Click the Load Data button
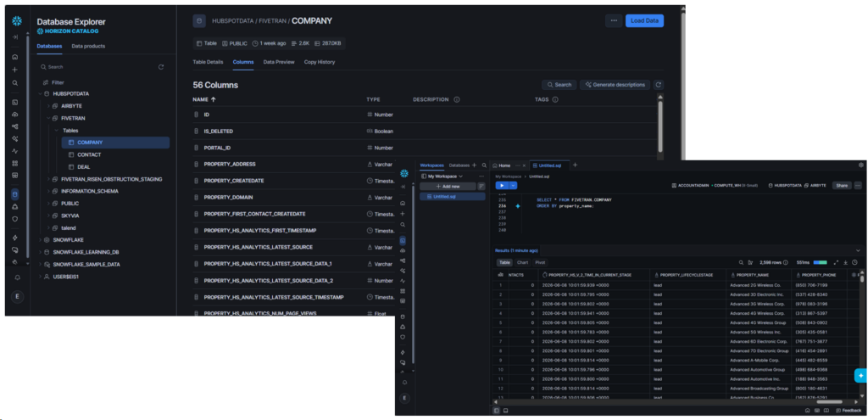 [644, 20]
